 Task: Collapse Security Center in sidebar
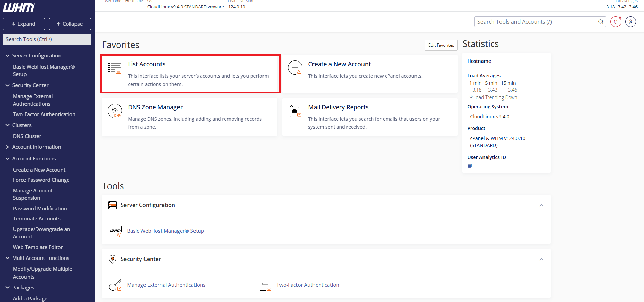pos(7,85)
